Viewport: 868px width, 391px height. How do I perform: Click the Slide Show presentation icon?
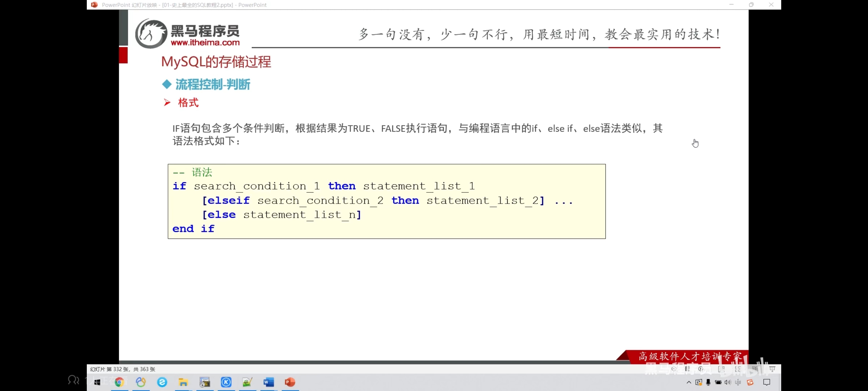772,369
